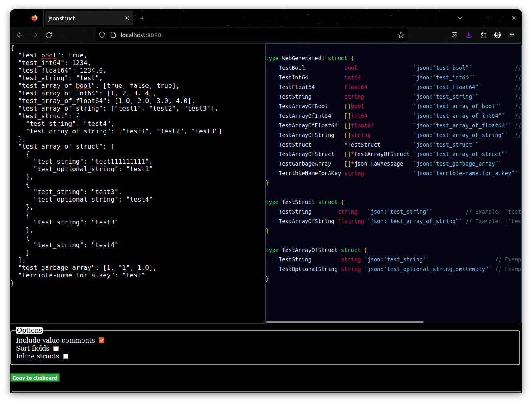Go back to the previous page
The image size is (532, 404).
[x=20, y=35]
